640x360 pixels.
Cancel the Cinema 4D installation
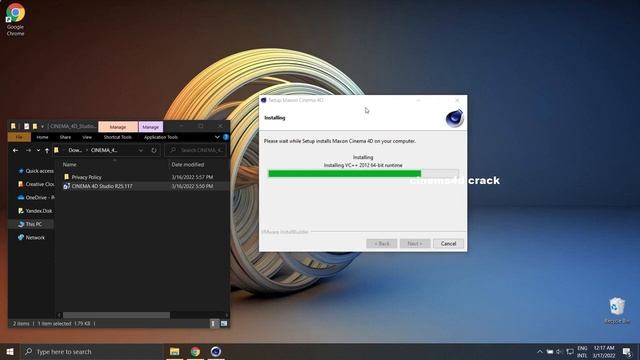click(448, 244)
